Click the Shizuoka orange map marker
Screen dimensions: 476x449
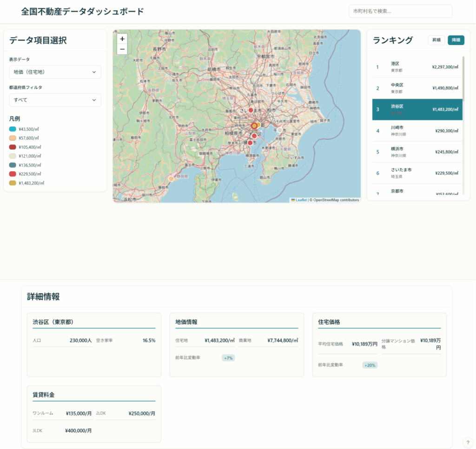tap(171, 179)
